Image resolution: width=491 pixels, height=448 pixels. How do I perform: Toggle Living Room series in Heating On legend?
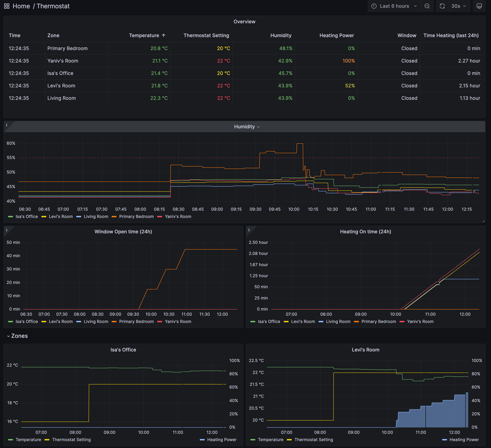tap(338, 322)
